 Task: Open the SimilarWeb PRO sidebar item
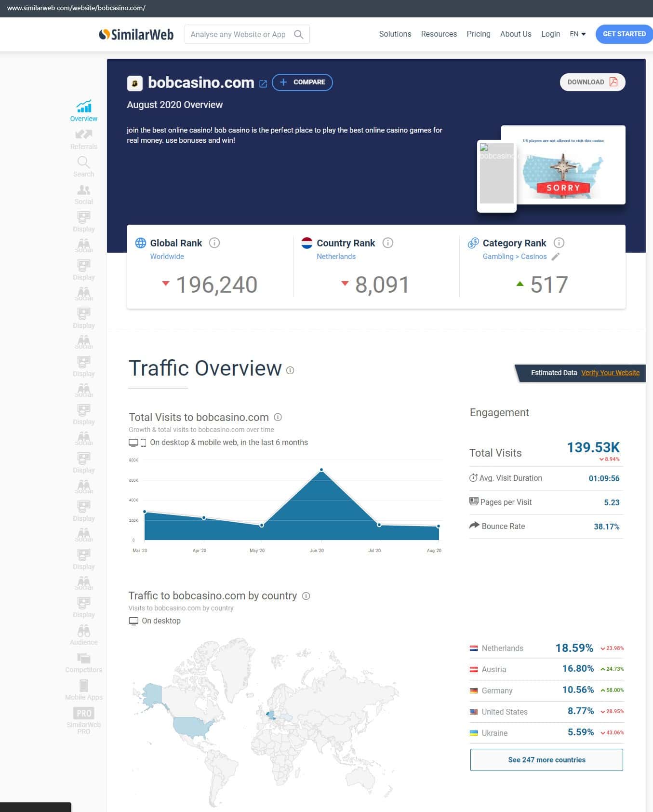coord(84,721)
